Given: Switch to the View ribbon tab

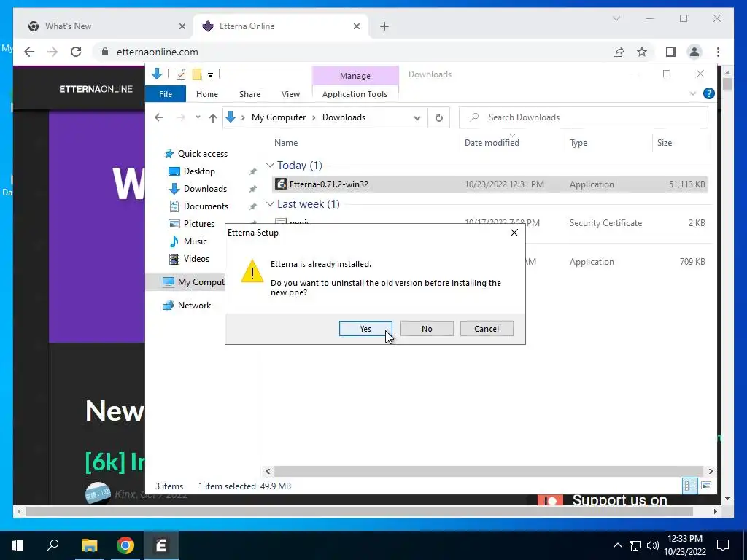Looking at the screenshot, I should click(290, 94).
